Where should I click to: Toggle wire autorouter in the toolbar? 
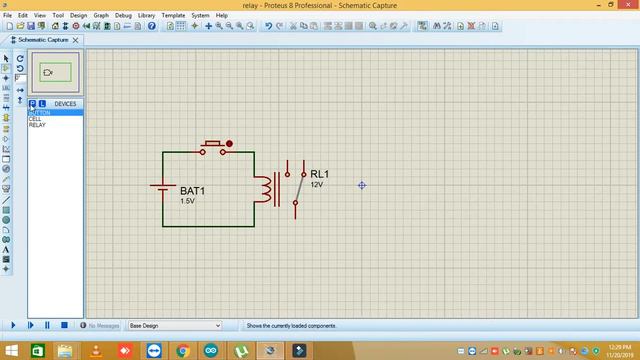click(422, 26)
